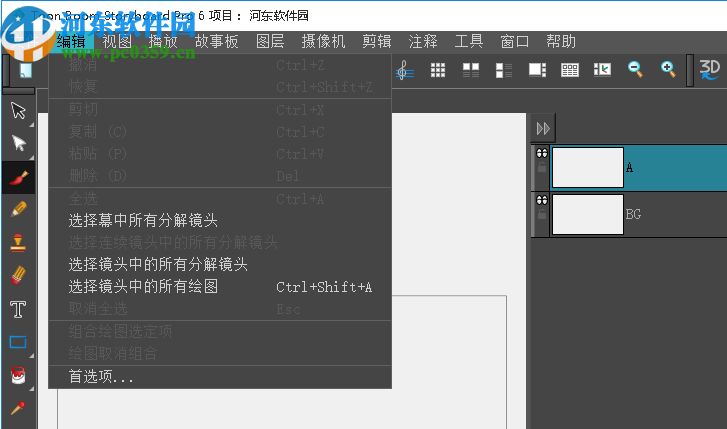
Task: Click the four-panel overview layout icon
Action: pos(471,70)
